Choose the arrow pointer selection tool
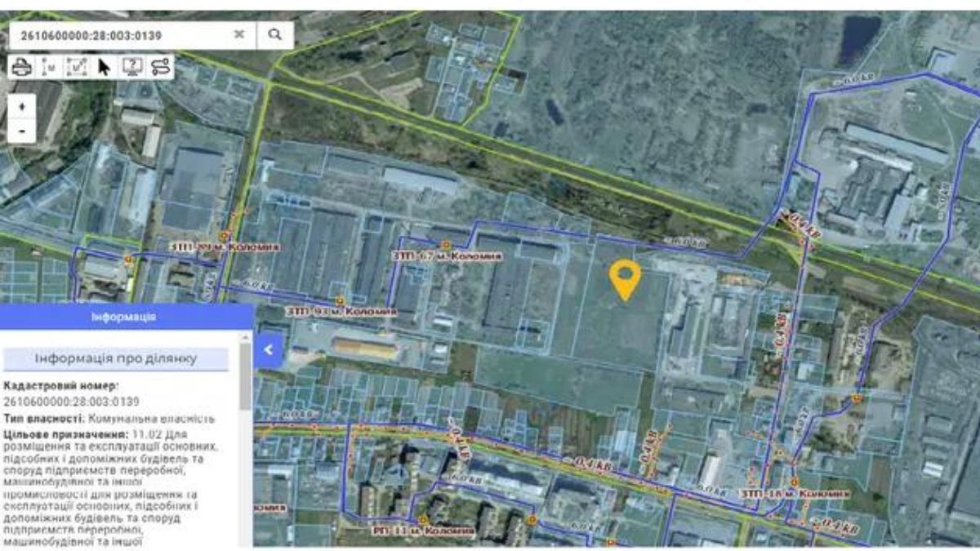 point(105,67)
